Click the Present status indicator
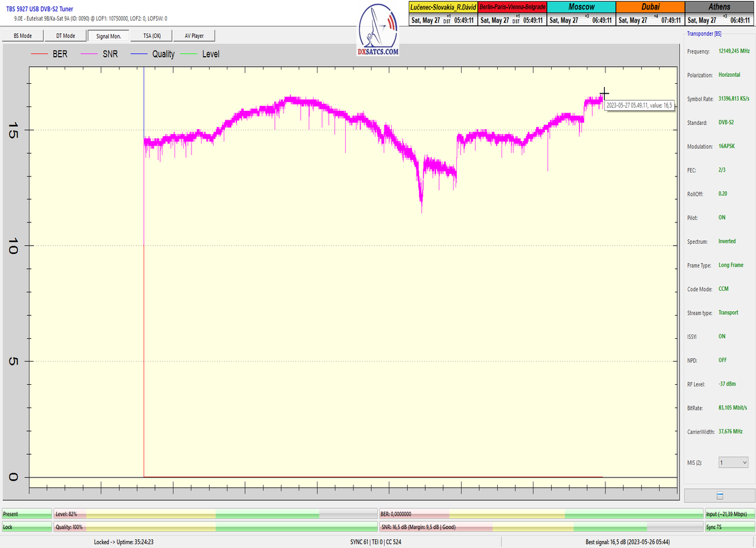Viewport: 756px width, 548px height. [x=26, y=514]
